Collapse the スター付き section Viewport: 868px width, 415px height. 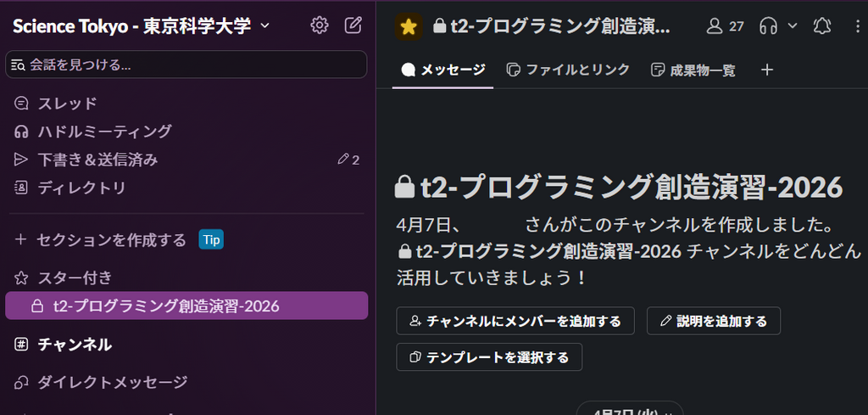pos(75,278)
